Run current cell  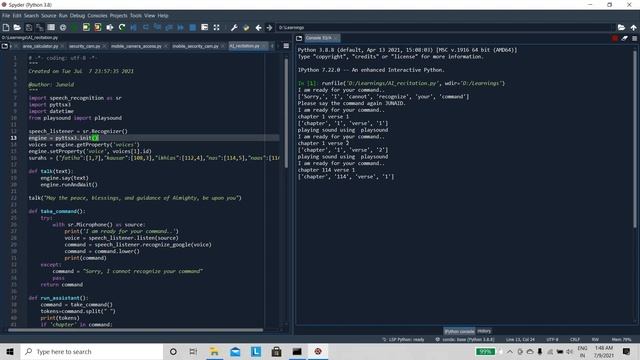[x=86, y=27]
